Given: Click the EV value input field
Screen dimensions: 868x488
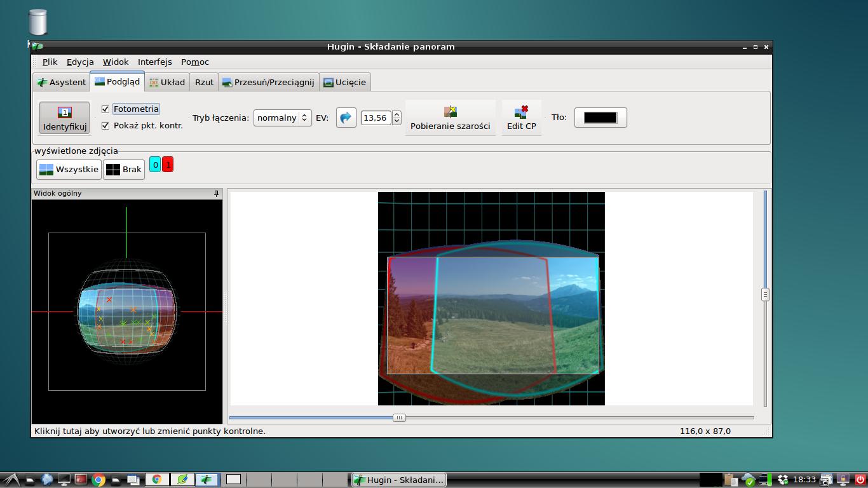Looking at the screenshot, I should coord(376,118).
